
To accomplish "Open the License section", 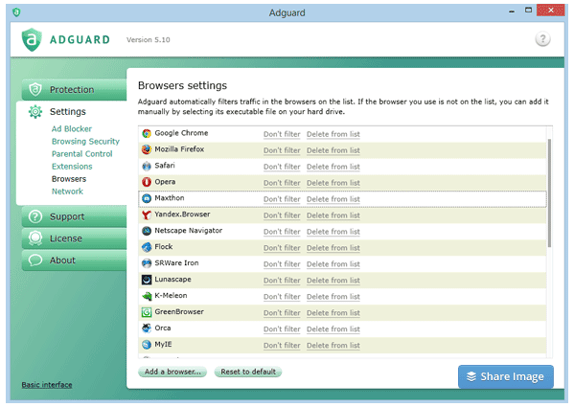I will click(74, 239).
